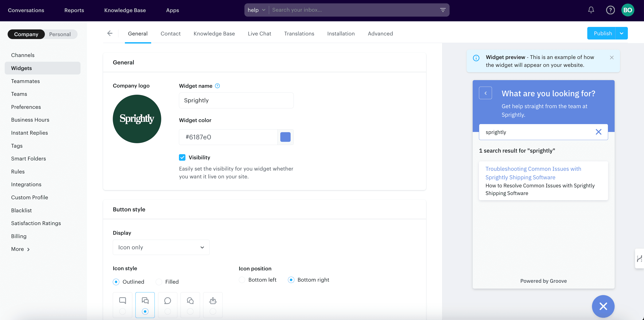The height and width of the screenshot is (320, 644).
Task: Pick the overlapping chat bubbles icon
Action: coord(190,300)
